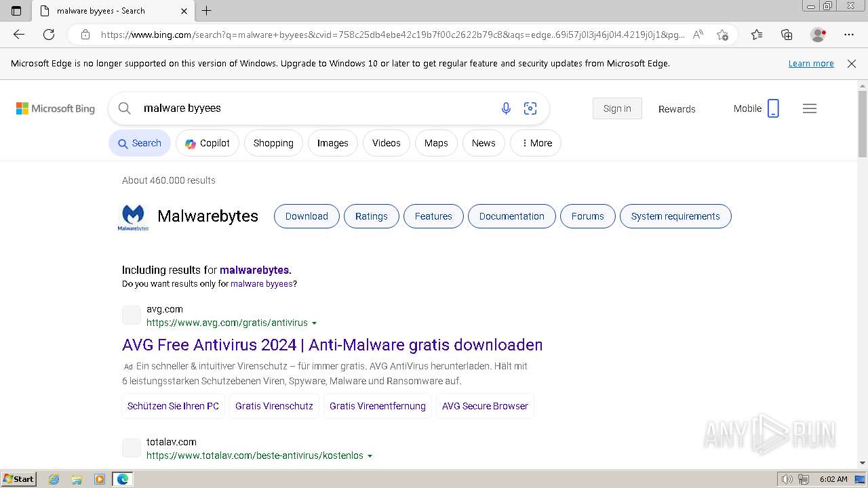Close the malware byyees search tab
The height and width of the screenshot is (488, 868).
[x=184, y=11]
